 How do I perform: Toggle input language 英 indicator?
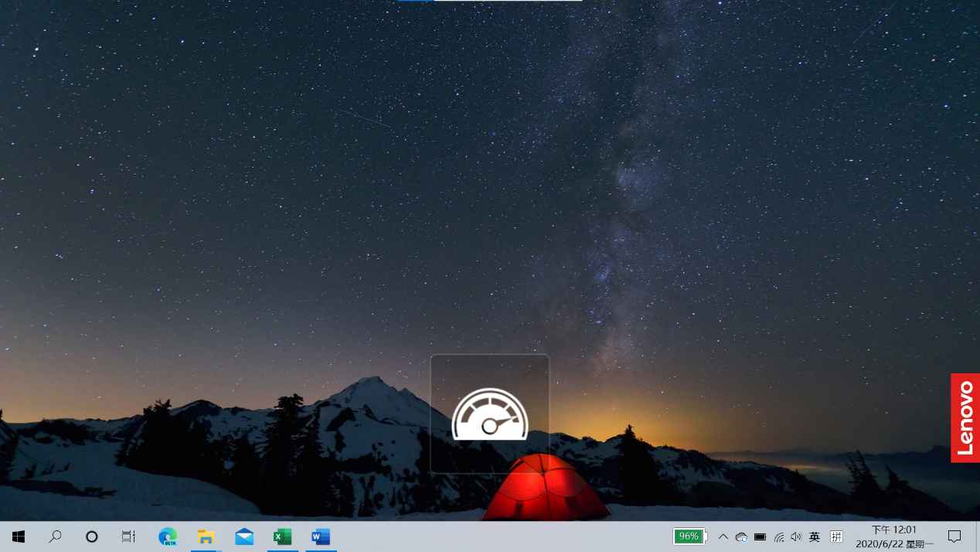[815, 537]
